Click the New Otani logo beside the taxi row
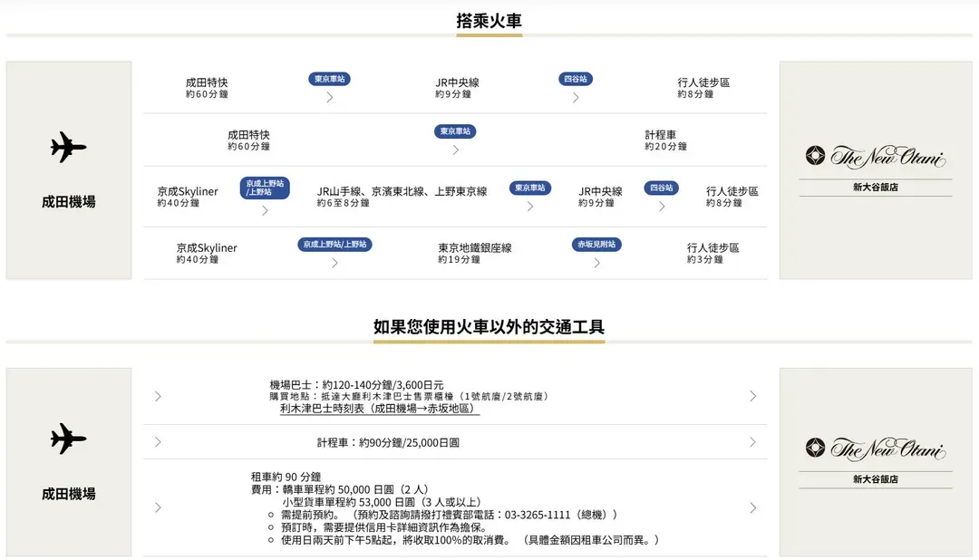979x560 pixels. click(875, 449)
